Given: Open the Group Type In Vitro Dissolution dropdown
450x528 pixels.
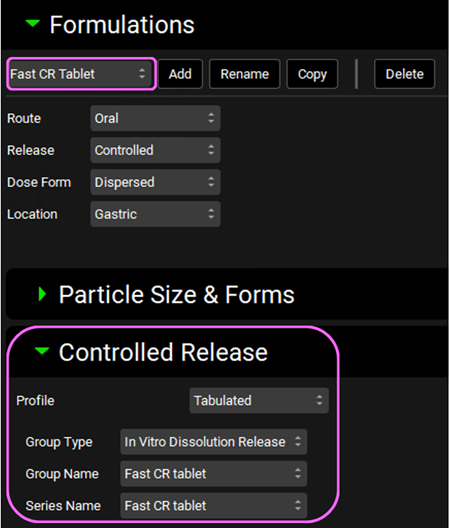Looking at the screenshot, I should 214,442.
